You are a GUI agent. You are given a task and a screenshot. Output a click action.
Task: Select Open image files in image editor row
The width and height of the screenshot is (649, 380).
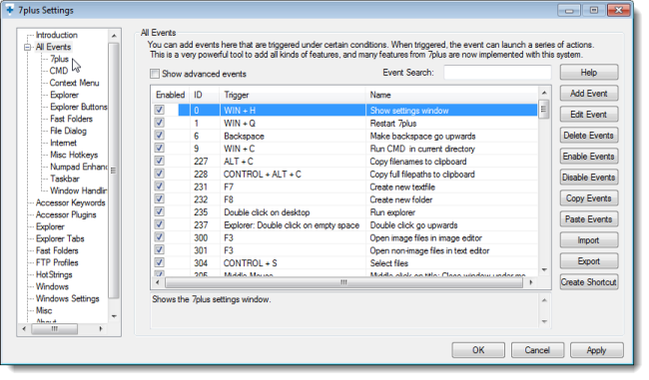pyautogui.click(x=345, y=238)
